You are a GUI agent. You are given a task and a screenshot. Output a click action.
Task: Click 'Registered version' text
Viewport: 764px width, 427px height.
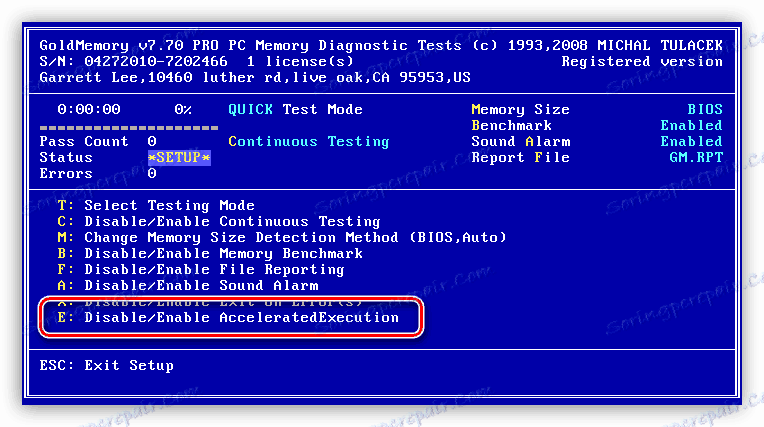pyautogui.click(x=642, y=62)
